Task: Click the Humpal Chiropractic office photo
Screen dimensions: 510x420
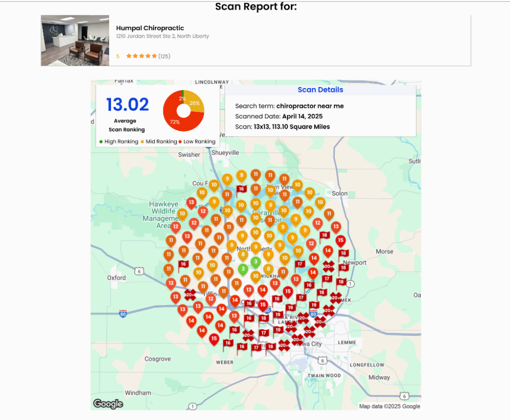Action: tap(75, 40)
